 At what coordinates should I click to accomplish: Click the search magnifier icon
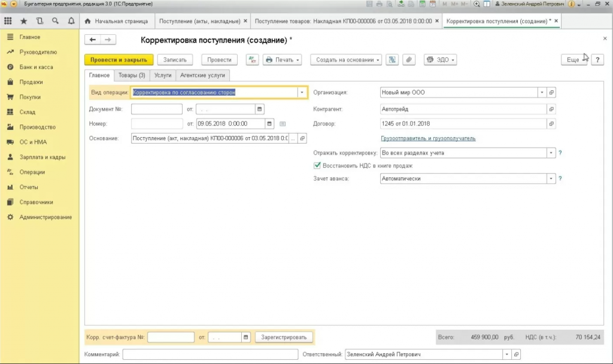pos(55,21)
